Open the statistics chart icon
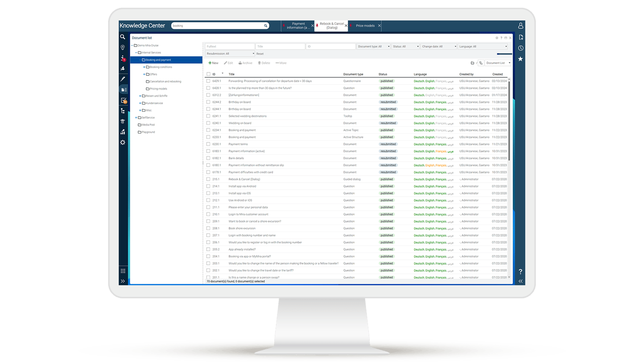Image resolution: width=644 pixels, height=362 pixels. tap(123, 132)
